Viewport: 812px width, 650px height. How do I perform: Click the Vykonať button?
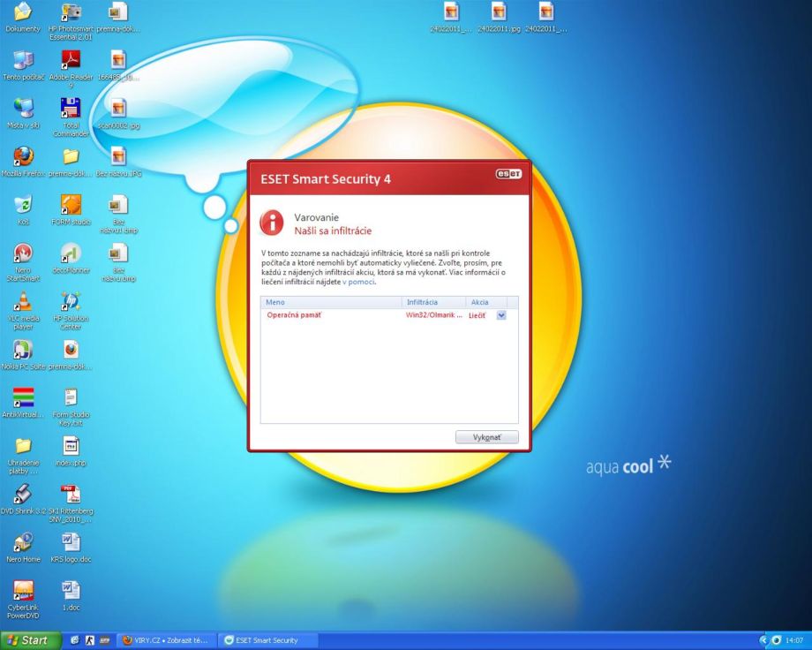(x=486, y=437)
